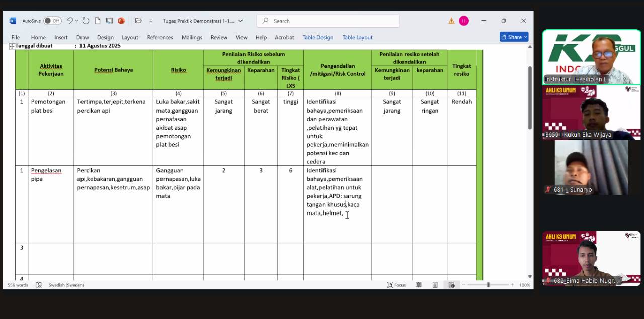Image resolution: width=644 pixels, height=319 pixels.
Task: Switch to Read Mode view
Action: point(418,285)
